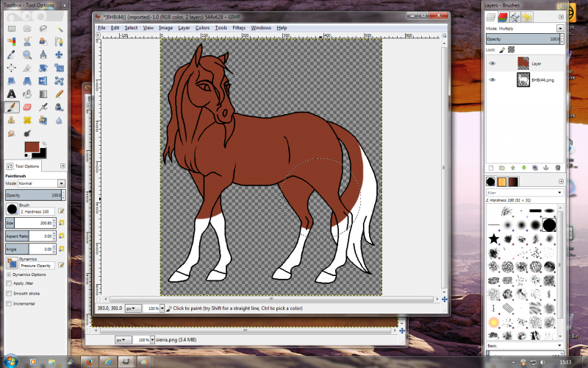Click the foreground brown color swatch
Viewport: 588px width, 368px height.
[x=32, y=146]
